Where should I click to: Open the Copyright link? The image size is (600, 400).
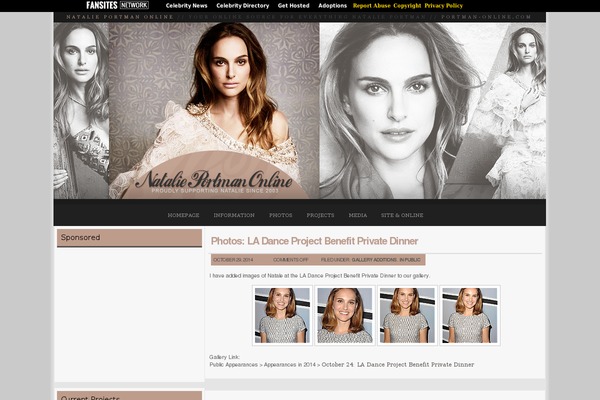(x=407, y=6)
